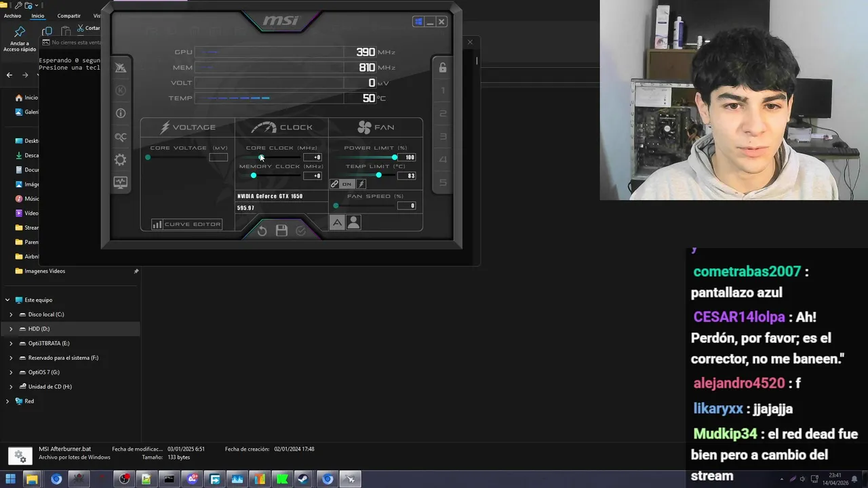Expand Unidad de CD (H:) node
This screenshot has height=488, width=868.
[x=11, y=387]
